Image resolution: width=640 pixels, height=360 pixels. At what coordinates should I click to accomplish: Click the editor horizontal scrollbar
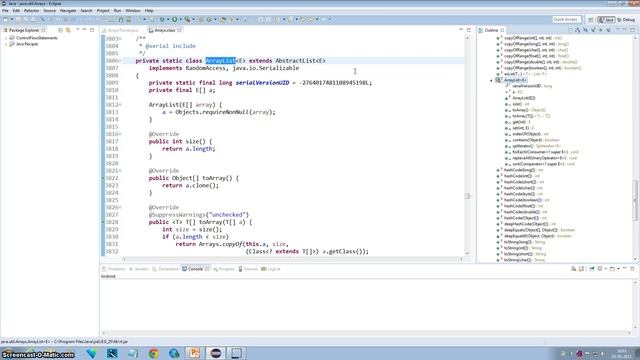293,259
